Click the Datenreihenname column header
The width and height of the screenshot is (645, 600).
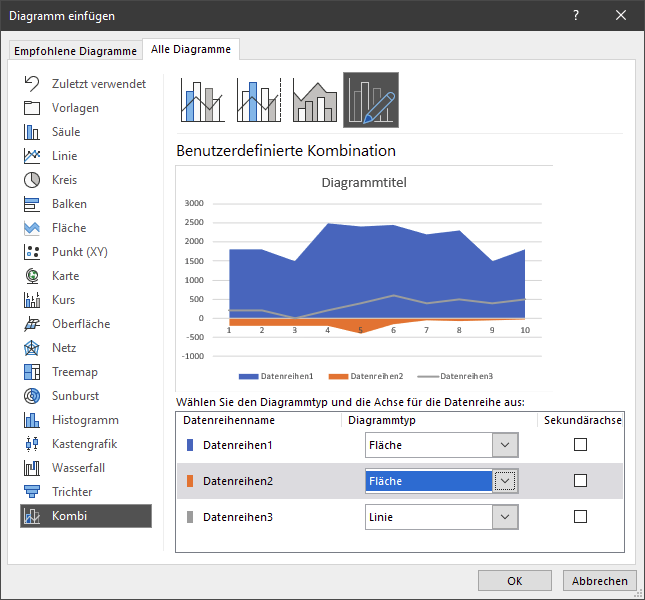(x=229, y=420)
